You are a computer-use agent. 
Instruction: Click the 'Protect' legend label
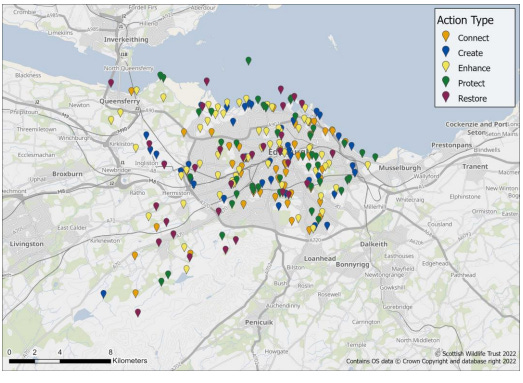[x=471, y=83]
